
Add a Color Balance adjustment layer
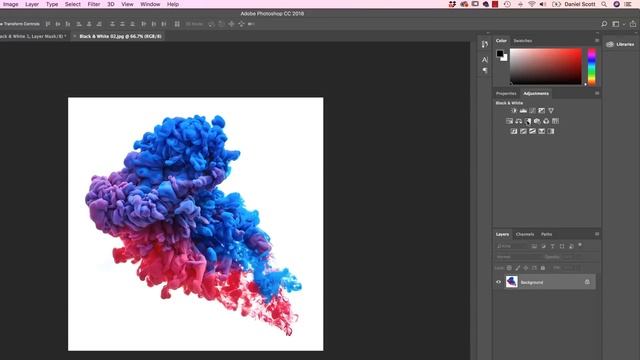[518, 121]
